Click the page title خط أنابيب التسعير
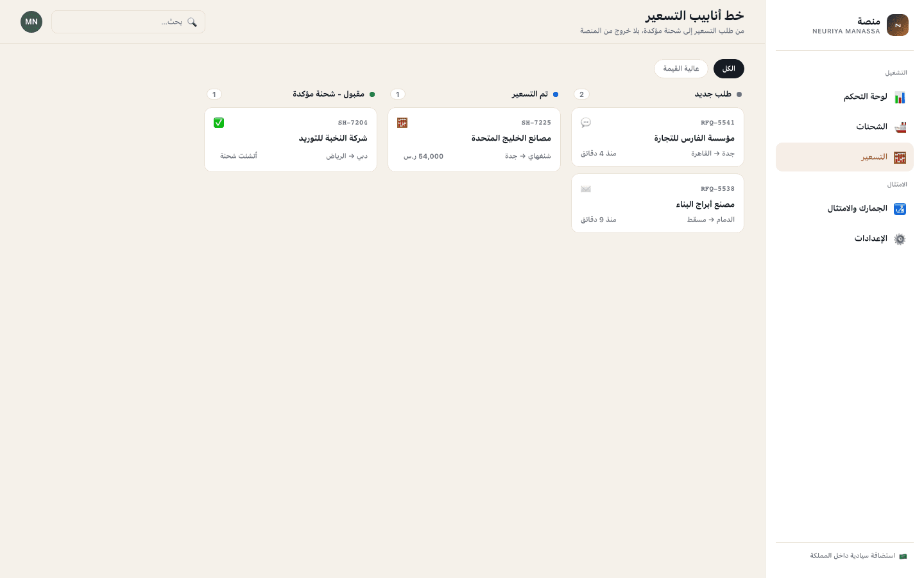 pyautogui.click(x=695, y=15)
